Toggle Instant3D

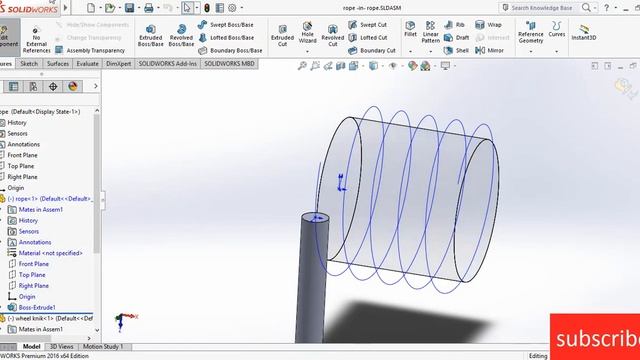584,32
